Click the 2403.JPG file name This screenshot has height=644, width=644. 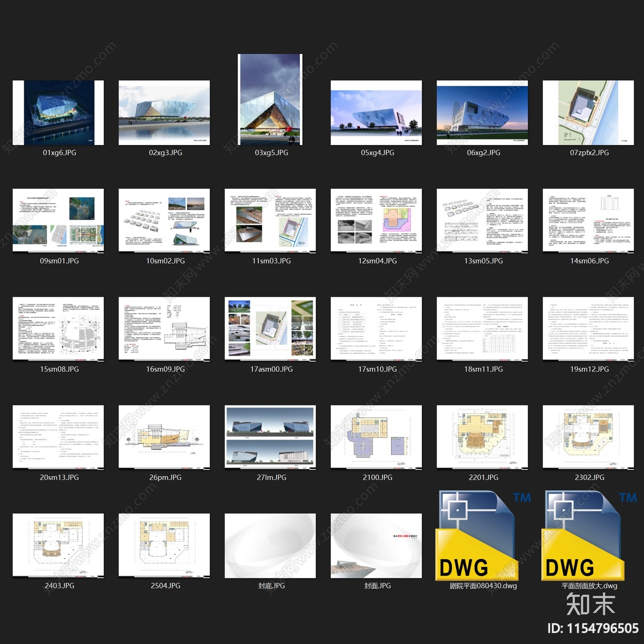pyautogui.click(x=60, y=586)
